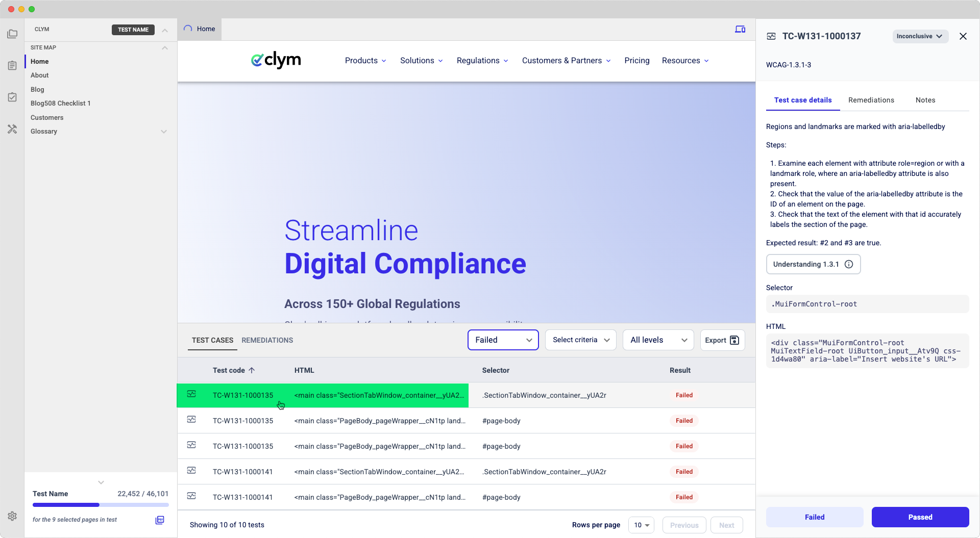Switch to the Remediations tab in details panel
This screenshot has width=980, height=538.
(x=871, y=100)
